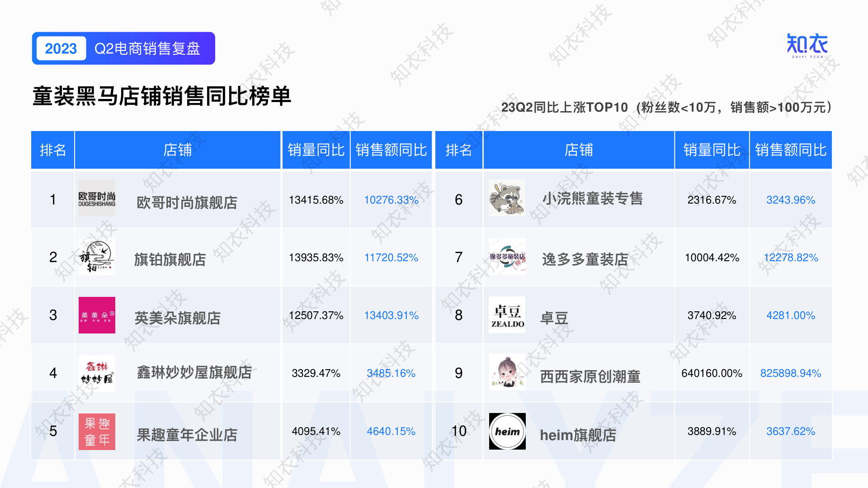Image resolution: width=868 pixels, height=488 pixels.
Task: Click the left table 销售额同比 header
Action: pos(391,150)
